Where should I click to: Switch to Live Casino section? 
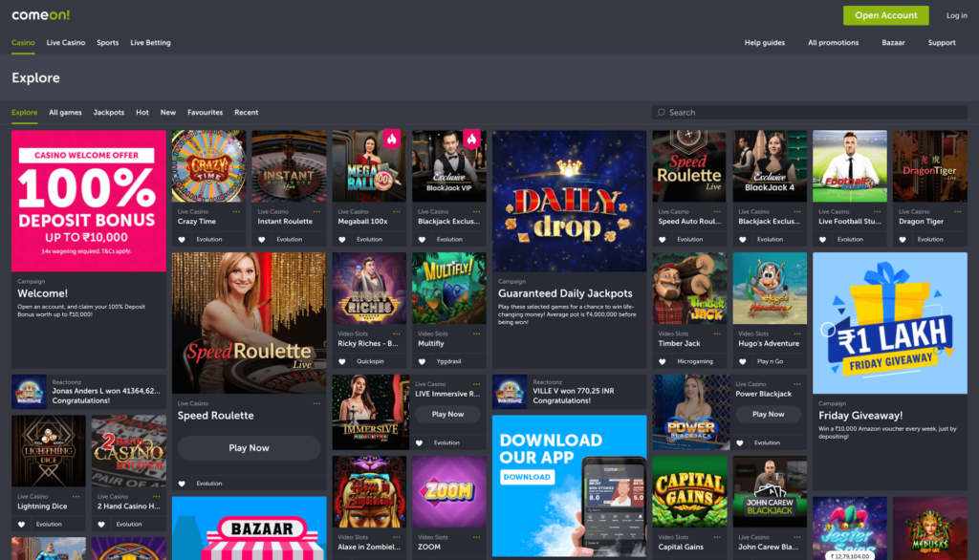(66, 42)
